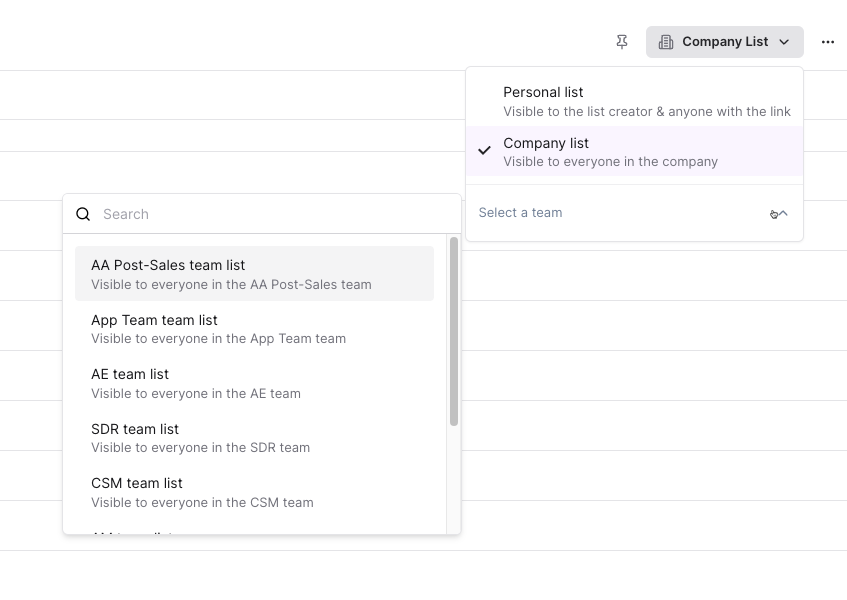Screen dimensions: 847x600
Task: Click the checkmark beside Company list
Action: (485, 151)
